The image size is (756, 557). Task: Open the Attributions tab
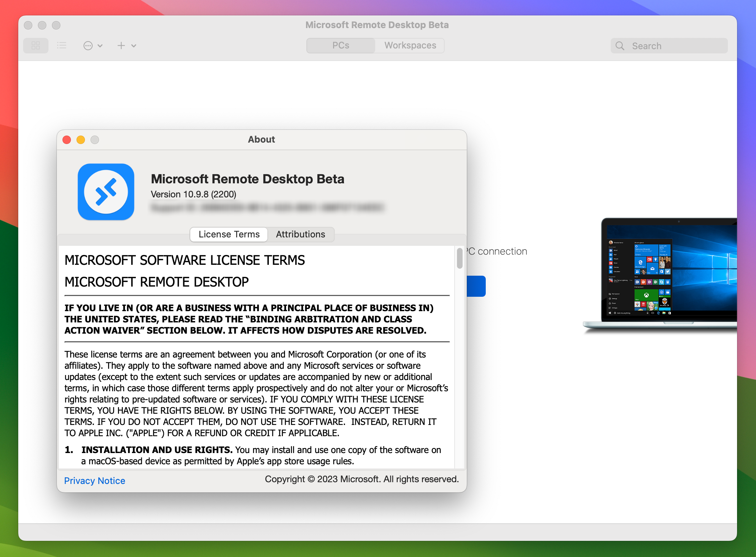pos(300,235)
